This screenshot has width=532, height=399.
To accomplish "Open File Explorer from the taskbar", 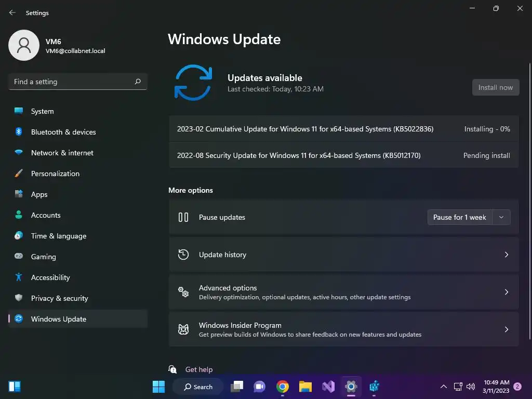I will pyautogui.click(x=305, y=387).
